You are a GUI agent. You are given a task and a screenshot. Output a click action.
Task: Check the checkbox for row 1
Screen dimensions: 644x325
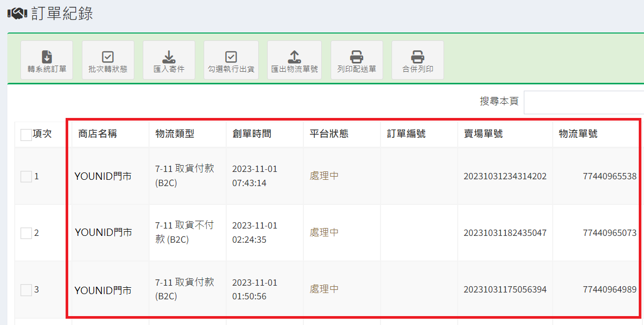click(26, 177)
